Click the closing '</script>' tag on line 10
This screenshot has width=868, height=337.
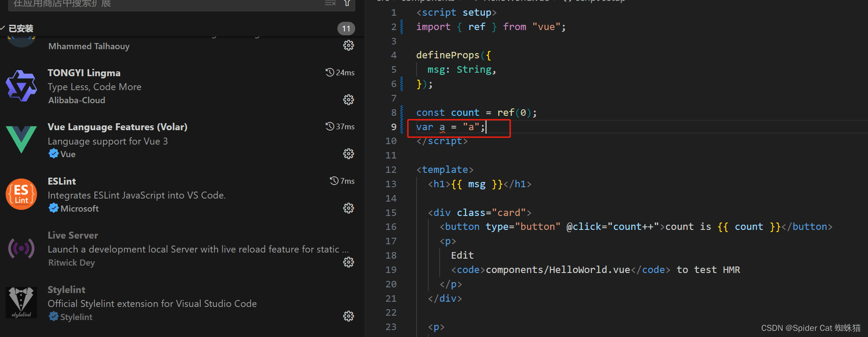click(x=442, y=141)
